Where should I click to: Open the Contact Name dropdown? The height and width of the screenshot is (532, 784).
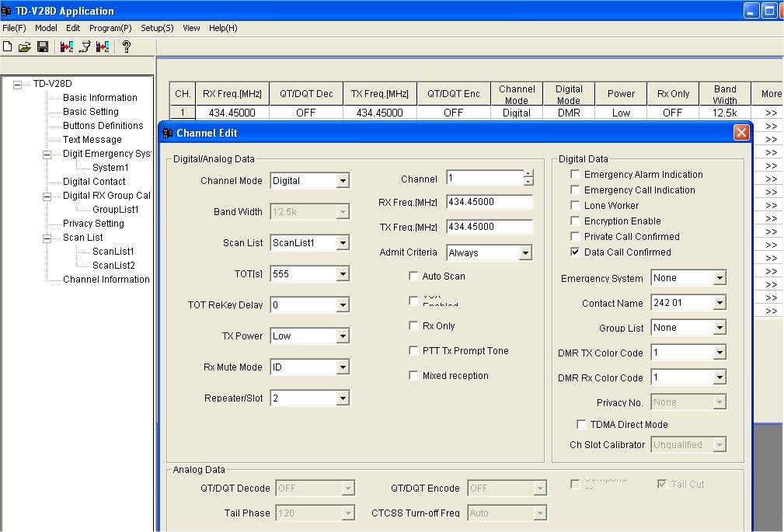719,302
